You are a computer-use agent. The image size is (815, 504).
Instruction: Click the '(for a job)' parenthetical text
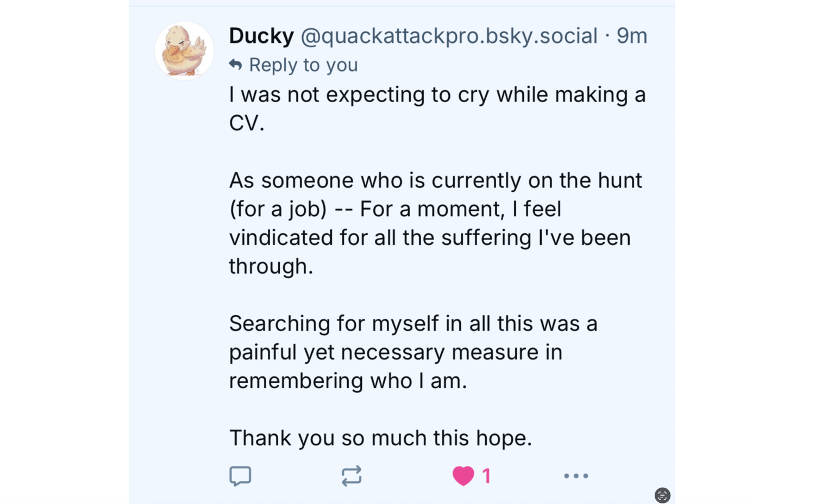[x=278, y=209]
